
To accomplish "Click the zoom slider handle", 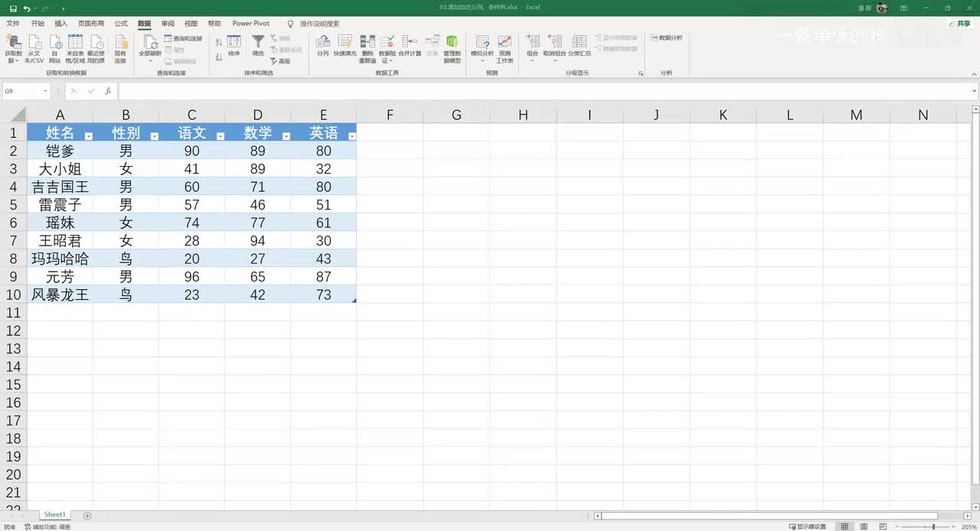I will (x=933, y=526).
